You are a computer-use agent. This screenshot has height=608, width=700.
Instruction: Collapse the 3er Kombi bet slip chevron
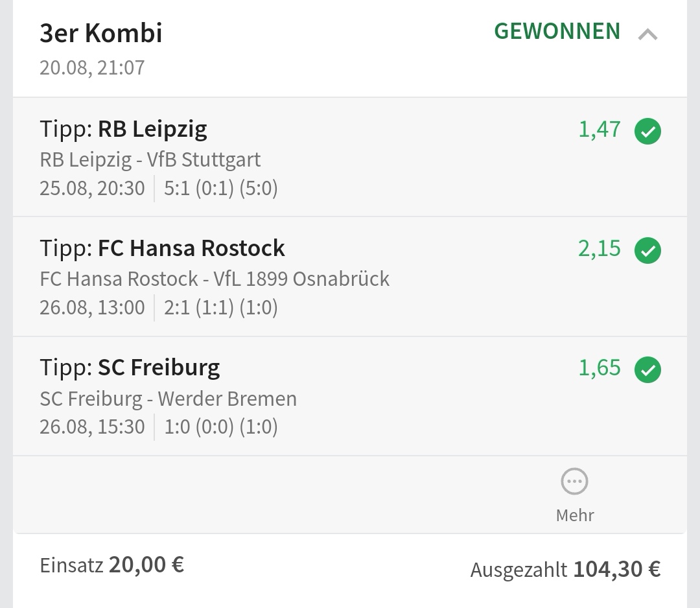647,34
